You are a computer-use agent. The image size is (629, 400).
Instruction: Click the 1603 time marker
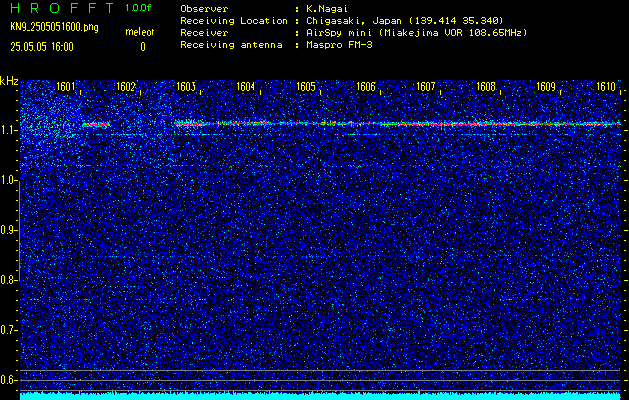pyautogui.click(x=186, y=87)
